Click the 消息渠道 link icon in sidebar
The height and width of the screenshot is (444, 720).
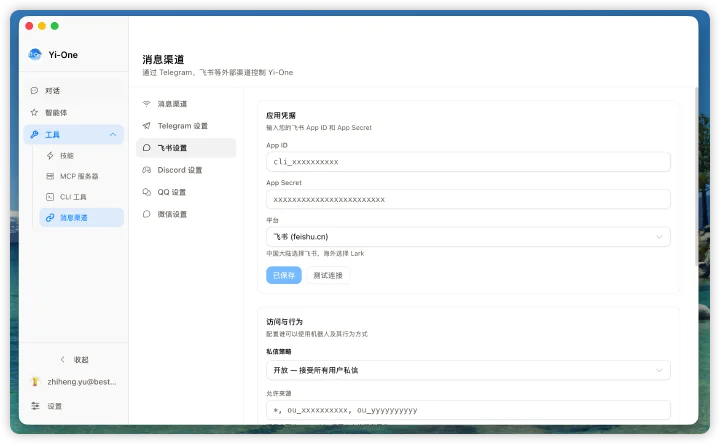coord(50,218)
